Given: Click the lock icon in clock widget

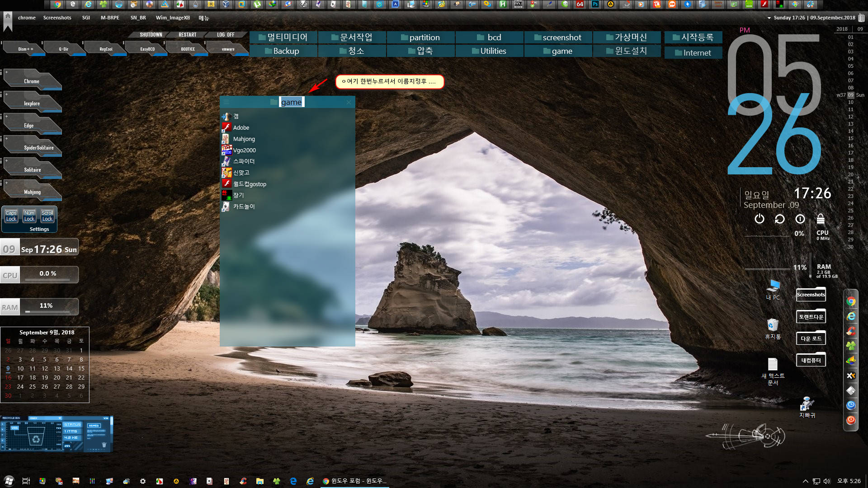Looking at the screenshot, I should coord(821,219).
